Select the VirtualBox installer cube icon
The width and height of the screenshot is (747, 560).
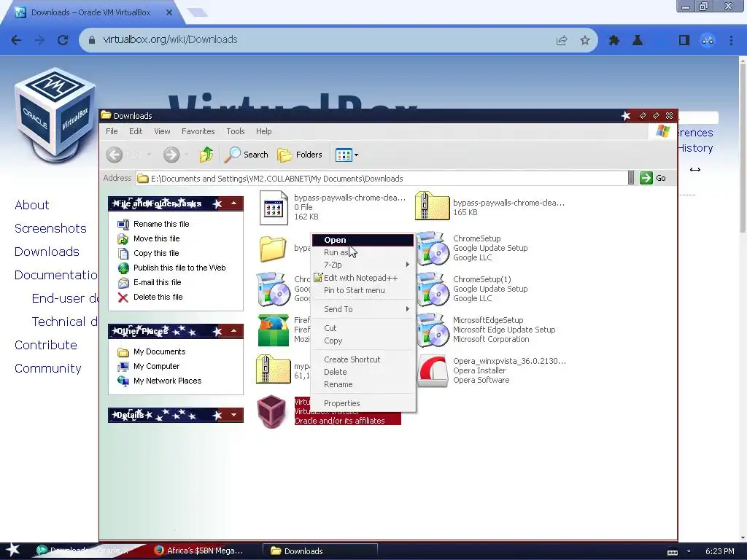tap(271, 411)
